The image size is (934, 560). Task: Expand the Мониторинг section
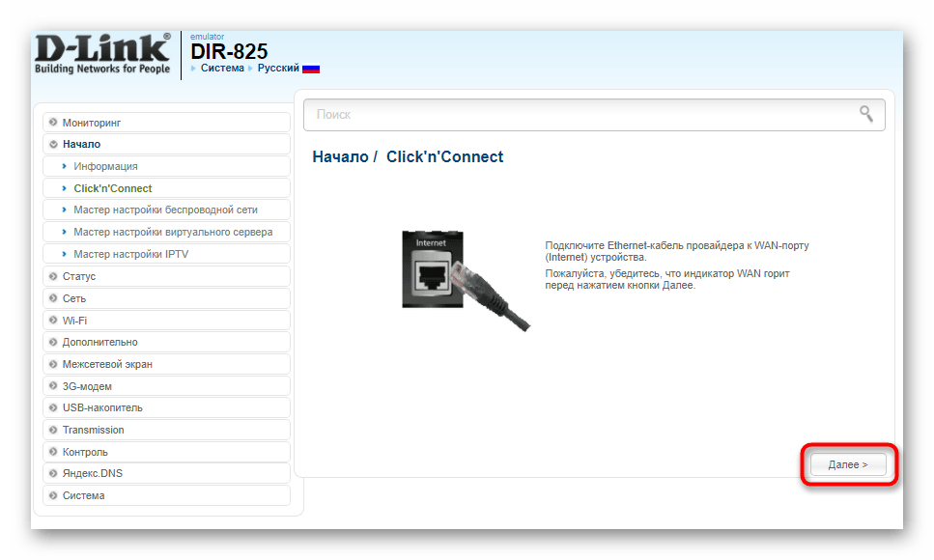pos(92,123)
